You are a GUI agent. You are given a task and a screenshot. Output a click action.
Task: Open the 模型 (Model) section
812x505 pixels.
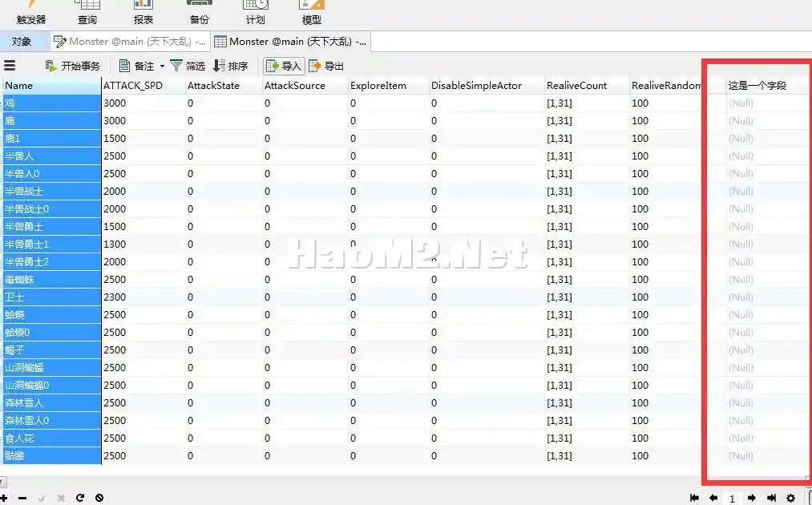[311, 13]
